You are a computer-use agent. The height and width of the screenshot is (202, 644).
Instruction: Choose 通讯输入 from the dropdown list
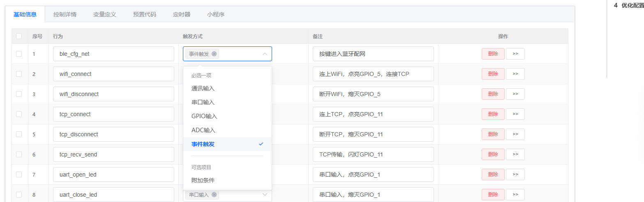tap(227, 88)
